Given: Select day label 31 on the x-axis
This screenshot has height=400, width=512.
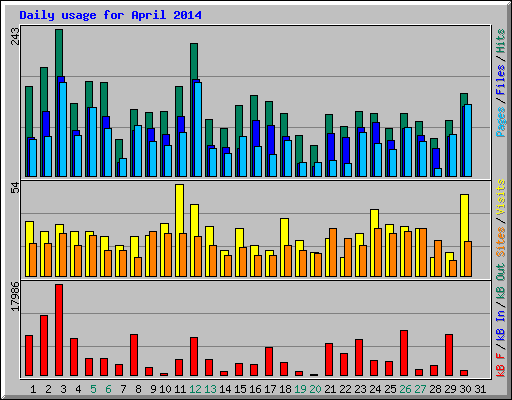Looking at the screenshot, I should pyautogui.click(x=480, y=389).
